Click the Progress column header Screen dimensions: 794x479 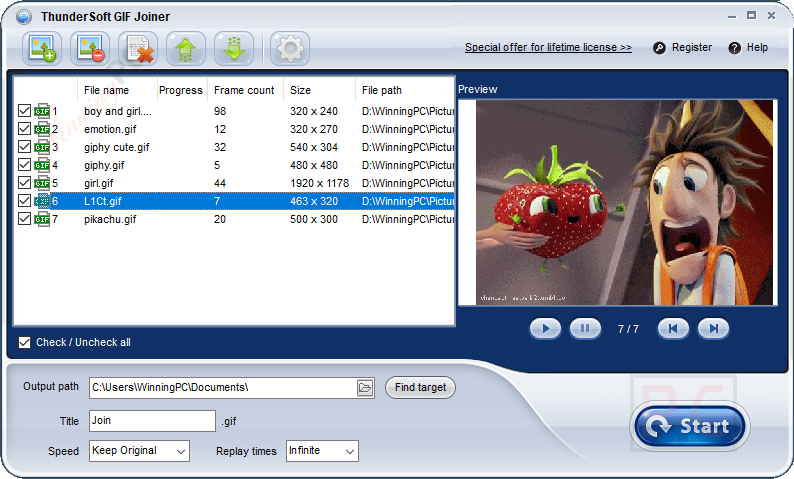pos(181,90)
